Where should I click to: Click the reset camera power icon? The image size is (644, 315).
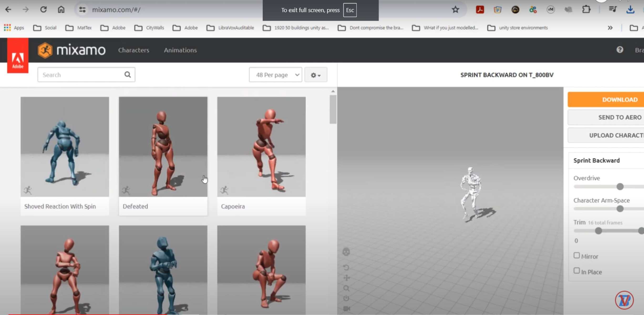[346, 298]
